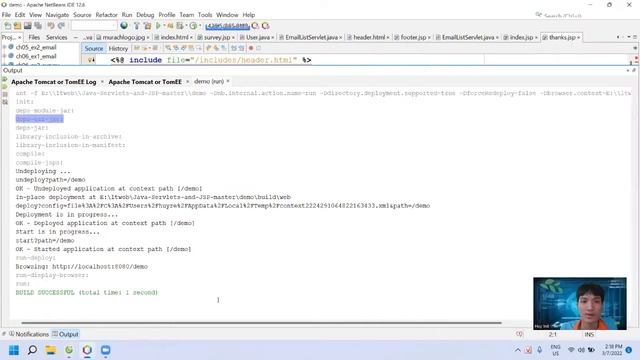The width and height of the screenshot is (640, 360).
Task: Open File Explorer from the taskbar
Action: tap(51, 350)
